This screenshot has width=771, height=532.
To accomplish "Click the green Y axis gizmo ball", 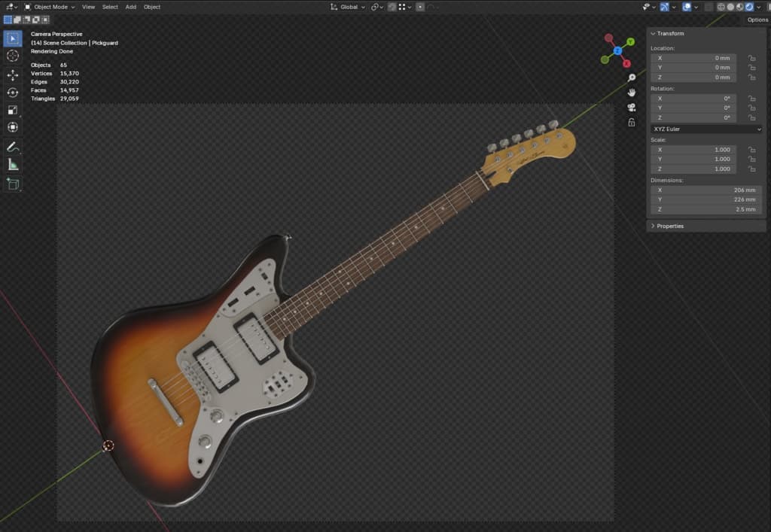I will pyautogui.click(x=630, y=41).
